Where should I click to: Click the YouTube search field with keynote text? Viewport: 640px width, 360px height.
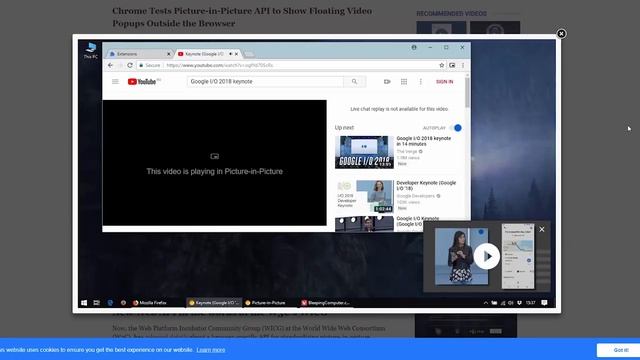pos(265,82)
